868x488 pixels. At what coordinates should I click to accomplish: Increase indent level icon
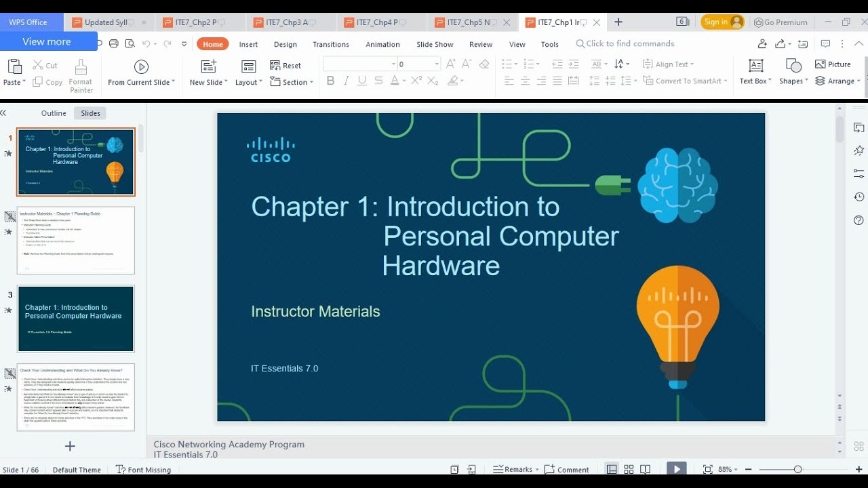[x=574, y=64]
